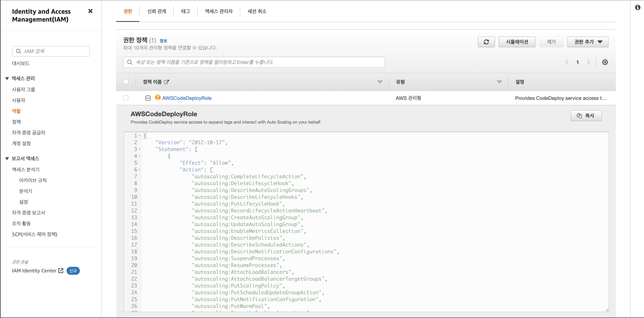
Task: Collapse the 액세스 관리 section
Action: [7, 78]
